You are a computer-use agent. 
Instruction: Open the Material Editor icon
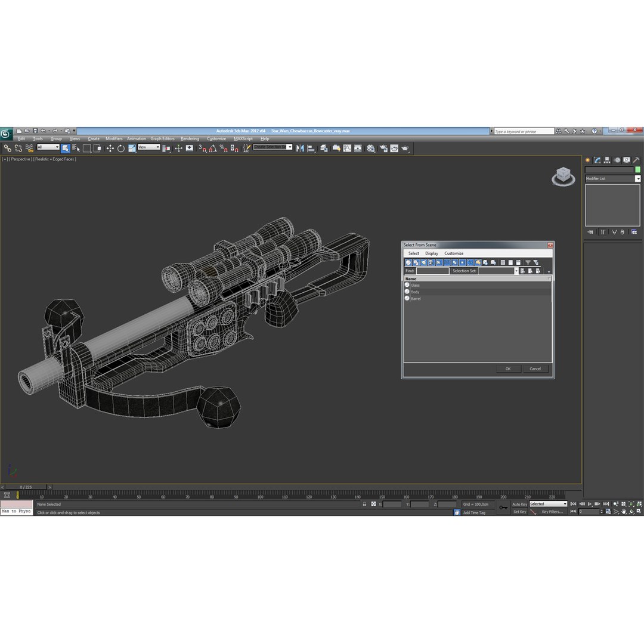click(371, 148)
